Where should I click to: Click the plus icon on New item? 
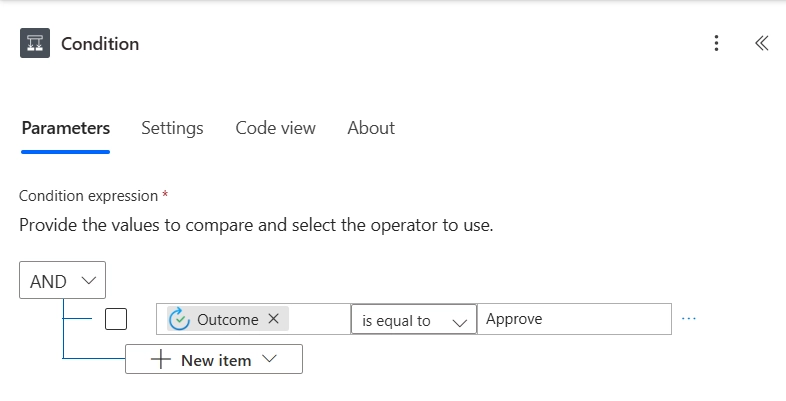point(160,360)
